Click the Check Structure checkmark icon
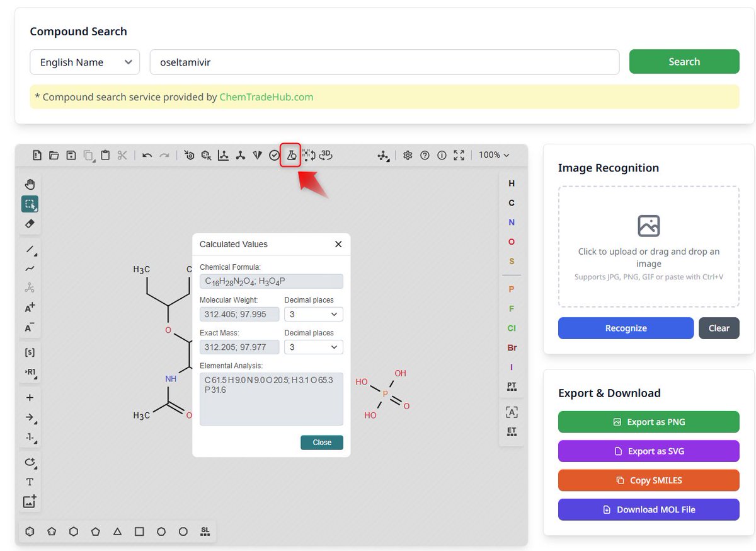Viewport: 756px width, 551px height. pos(274,155)
